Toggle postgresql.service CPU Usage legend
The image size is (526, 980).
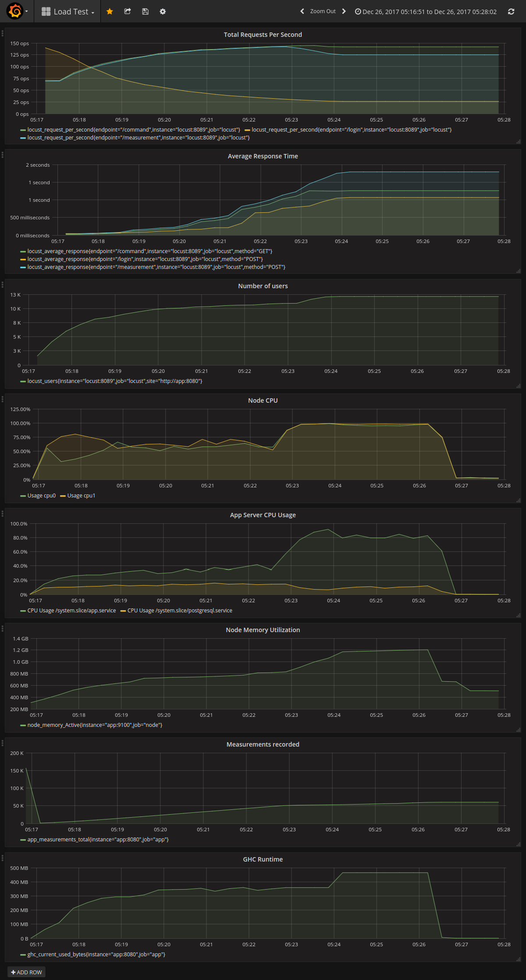(x=180, y=611)
